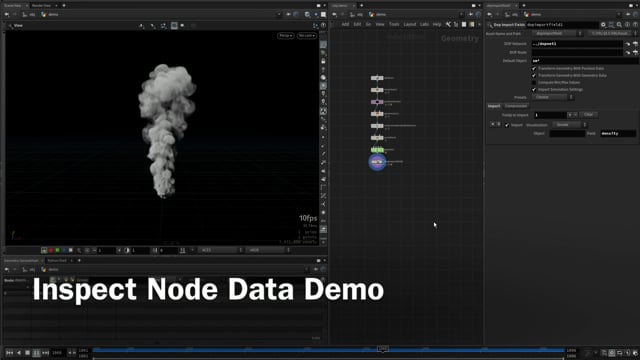Click the blue timeline range bar
Viewport: 640px width, 360px height.
pyautogui.click(x=328, y=350)
